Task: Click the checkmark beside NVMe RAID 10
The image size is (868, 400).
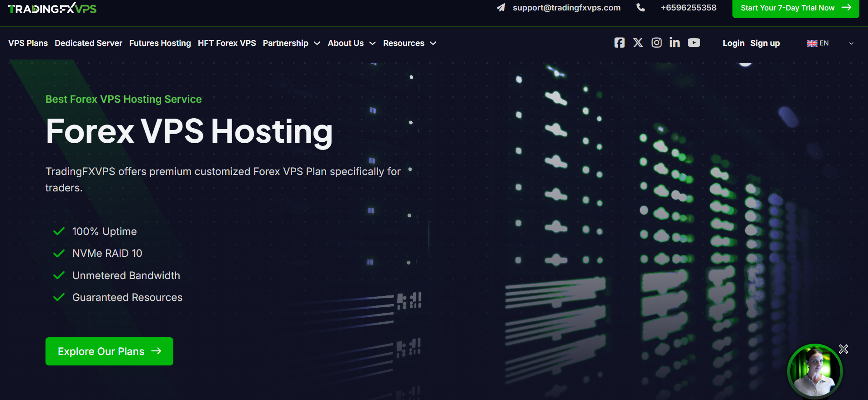Action: point(59,253)
